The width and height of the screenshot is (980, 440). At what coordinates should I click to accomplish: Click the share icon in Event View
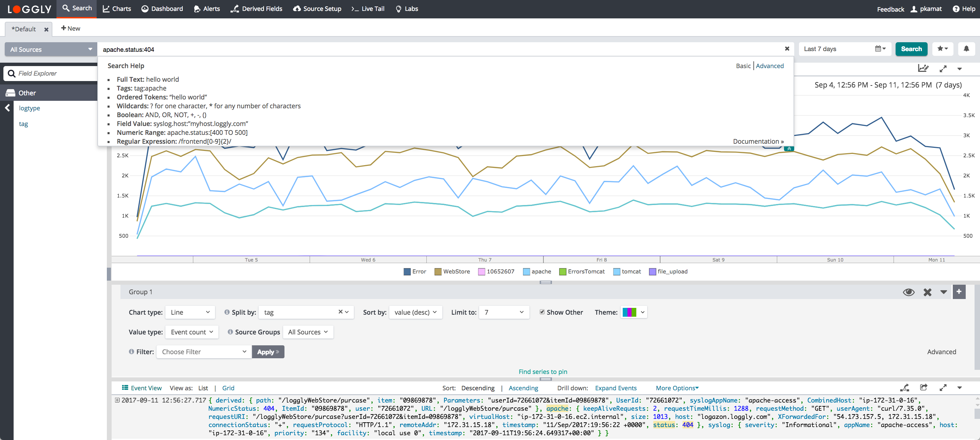click(x=923, y=388)
